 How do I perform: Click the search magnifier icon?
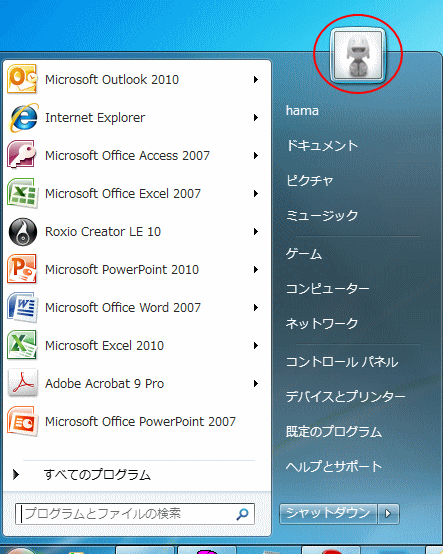(242, 514)
